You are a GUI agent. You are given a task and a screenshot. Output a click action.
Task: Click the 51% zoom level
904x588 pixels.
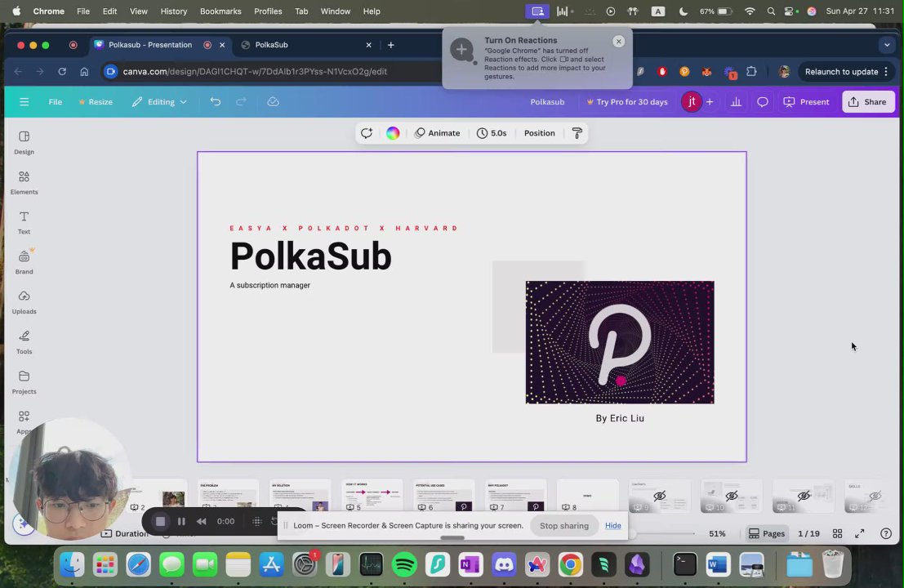point(717,534)
